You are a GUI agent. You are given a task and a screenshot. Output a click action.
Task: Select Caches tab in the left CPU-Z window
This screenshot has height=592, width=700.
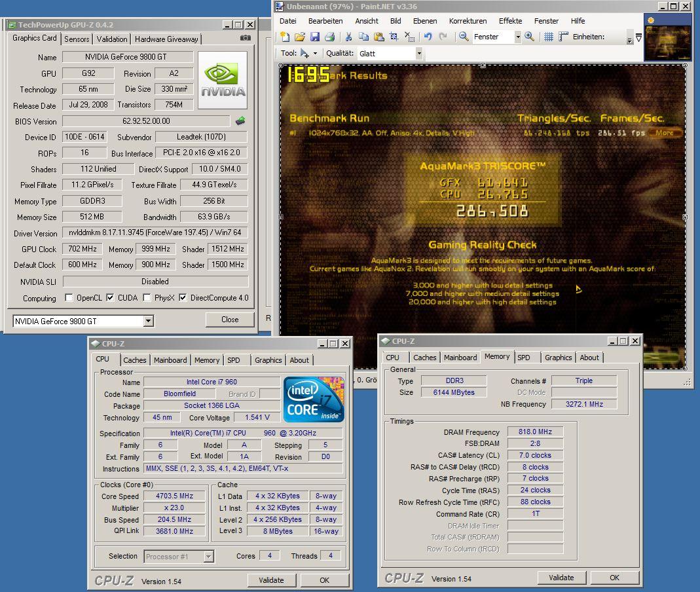pos(135,360)
